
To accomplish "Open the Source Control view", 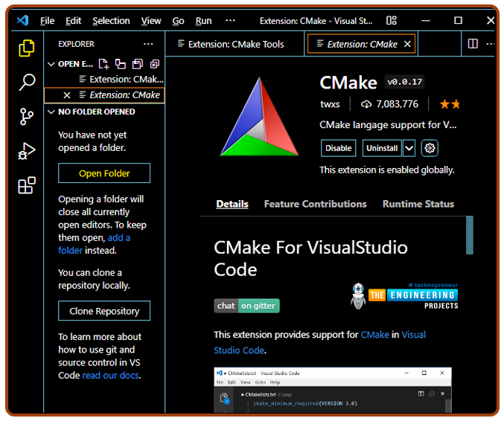I will coord(27,116).
